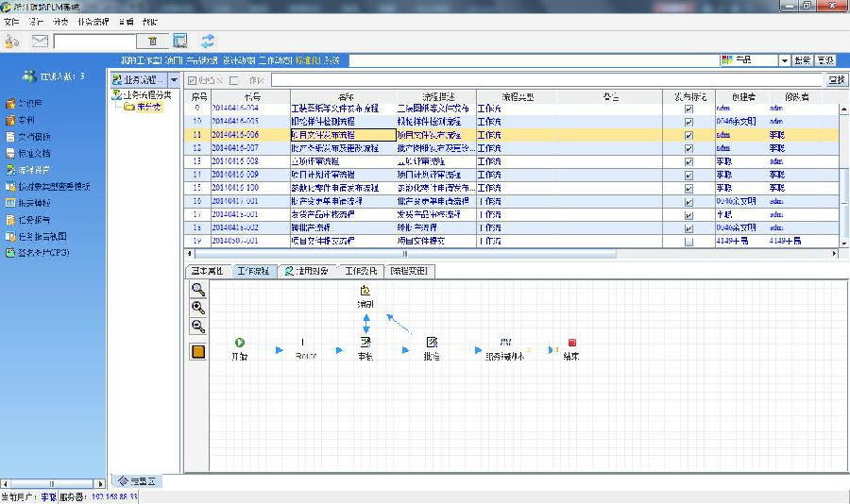The width and height of the screenshot is (850, 504).
Task: Click the 查找 button beside the filter field
Action: click(836, 80)
